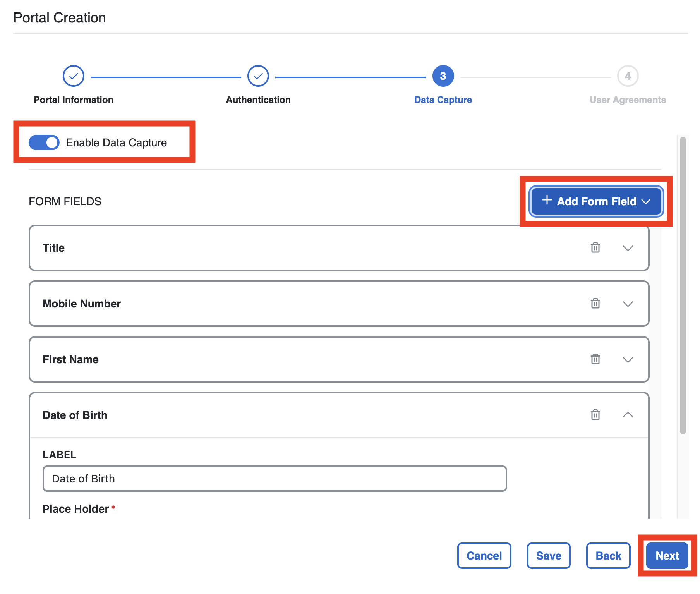Screen dimensions: 700x594
Task: Delete the Title form field
Action: coord(595,247)
